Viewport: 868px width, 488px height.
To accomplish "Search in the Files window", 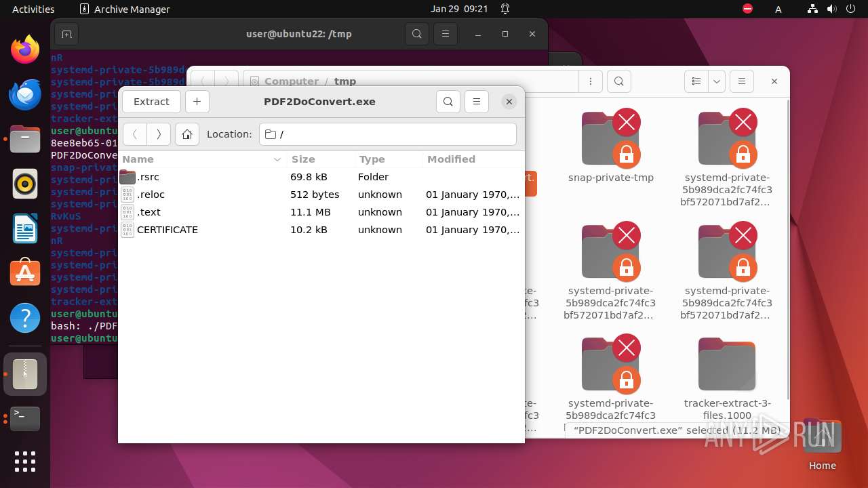I will click(x=618, y=81).
